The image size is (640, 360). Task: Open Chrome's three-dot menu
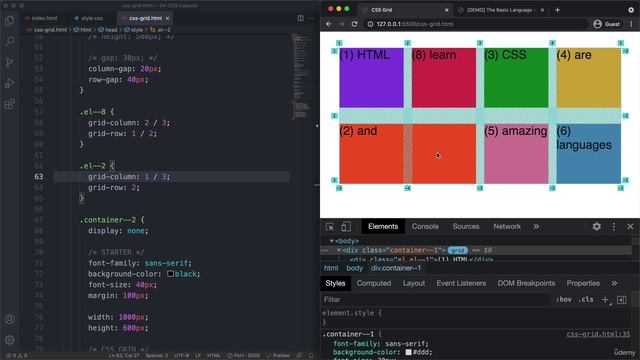click(x=631, y=24)
